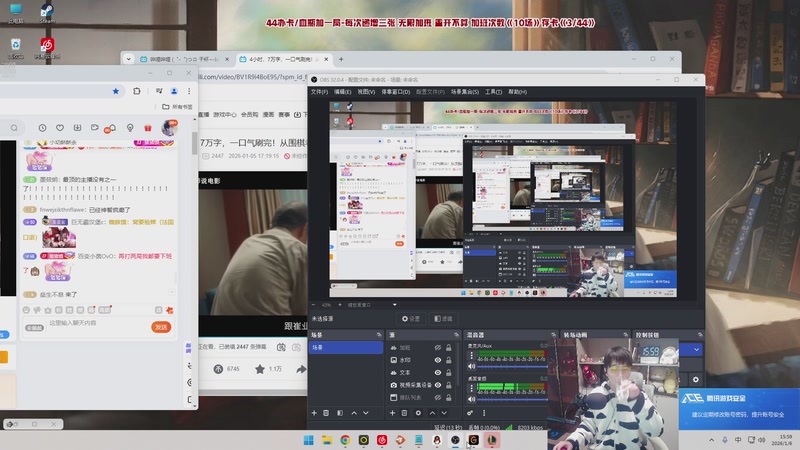Hide the 文本 source
This screenshot has height=450, width=800.
pos(437,372)
